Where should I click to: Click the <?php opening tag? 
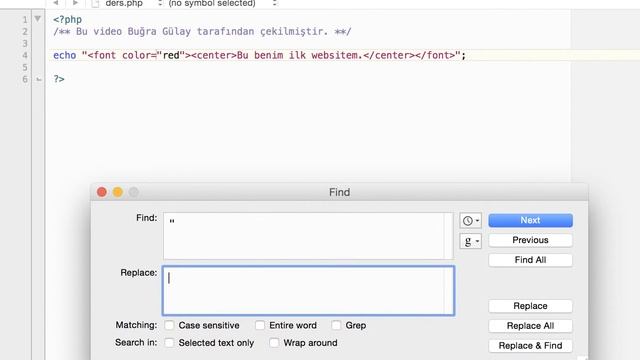[x=67, y=20]
